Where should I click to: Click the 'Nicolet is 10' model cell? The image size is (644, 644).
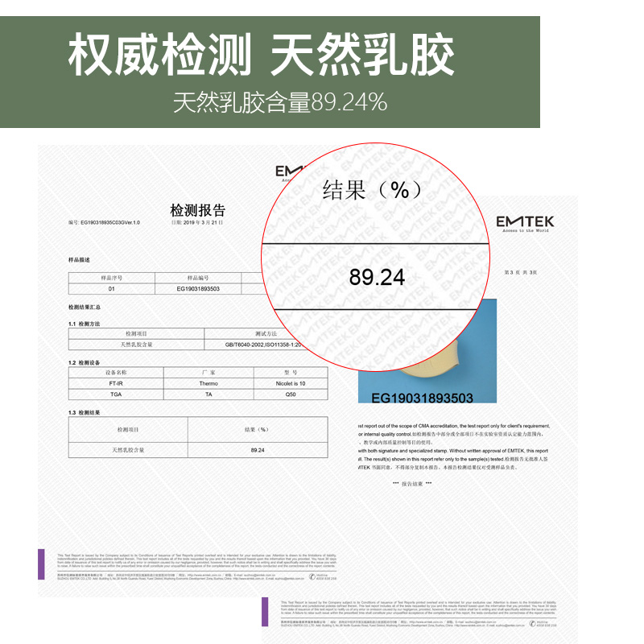click(291, 383)
